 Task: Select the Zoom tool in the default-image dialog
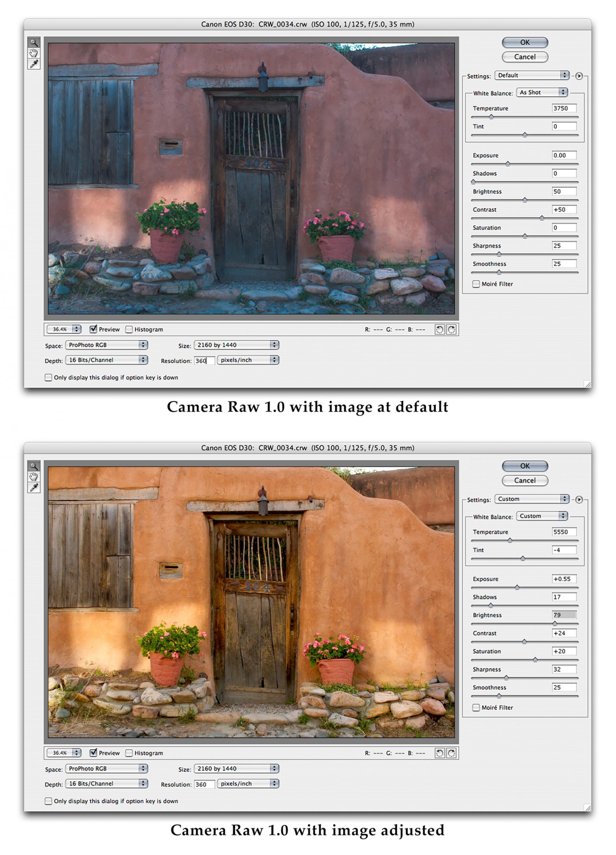pos(34,42)
